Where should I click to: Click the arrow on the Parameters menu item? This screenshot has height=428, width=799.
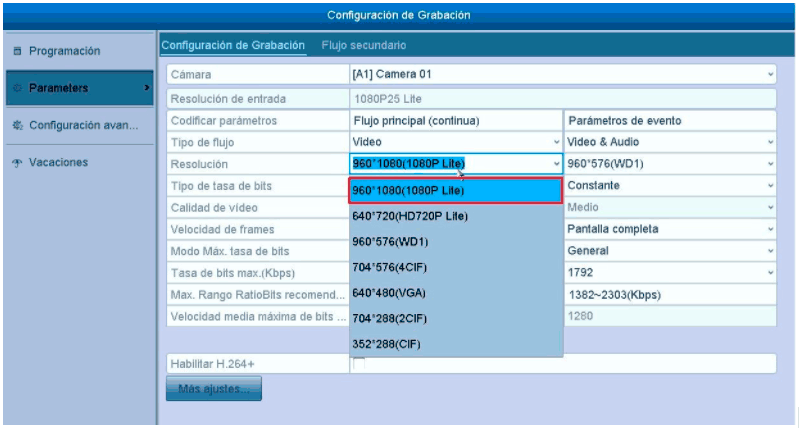[x=147, y=88]
